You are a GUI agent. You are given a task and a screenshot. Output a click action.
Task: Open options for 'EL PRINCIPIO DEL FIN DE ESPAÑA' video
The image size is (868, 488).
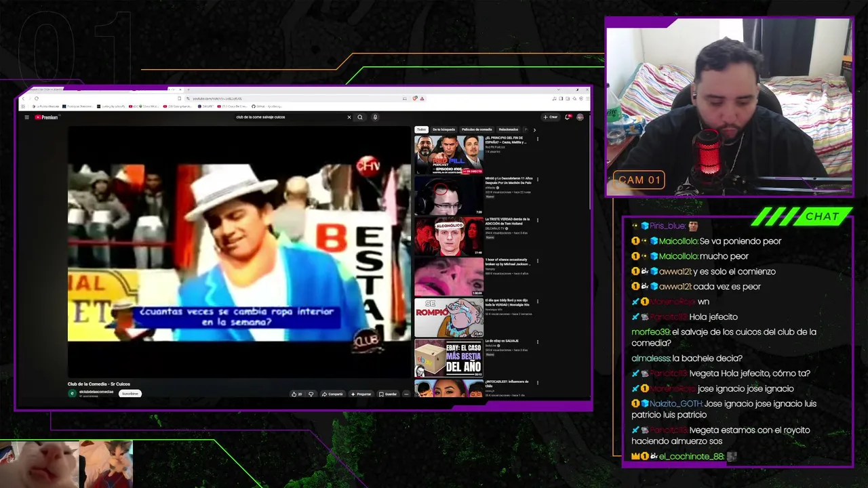[538, 139]
